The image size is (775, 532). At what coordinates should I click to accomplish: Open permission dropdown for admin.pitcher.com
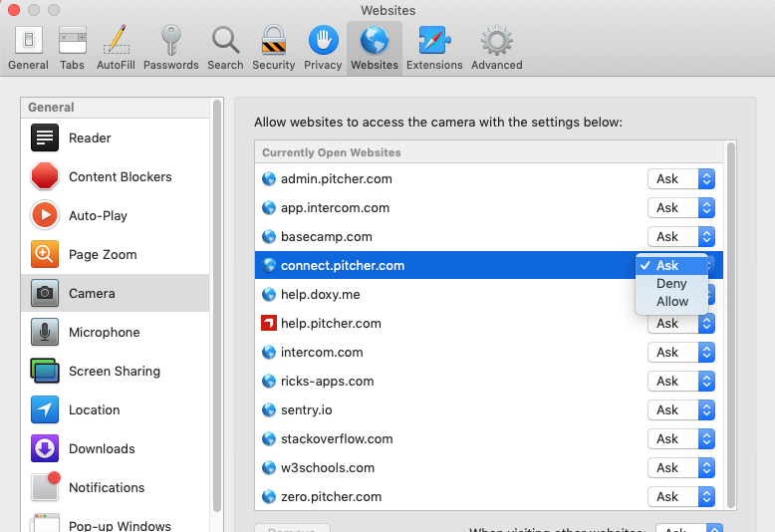[x=681, y=179]
